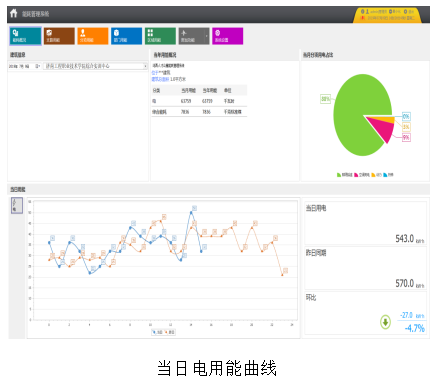Toggle the orange yesterday series in the line chart legend
The image size is (437, 377).
pyautogui.click(x=169, y=332)
